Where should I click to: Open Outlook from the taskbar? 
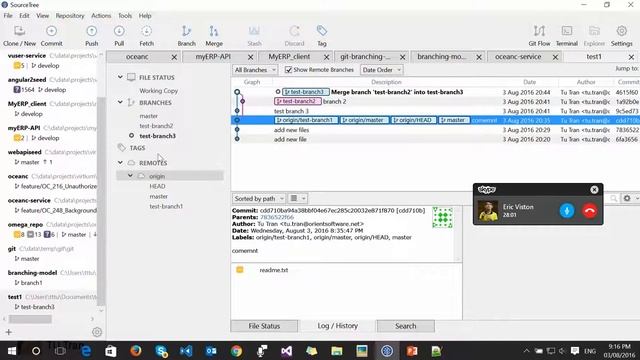211,351
